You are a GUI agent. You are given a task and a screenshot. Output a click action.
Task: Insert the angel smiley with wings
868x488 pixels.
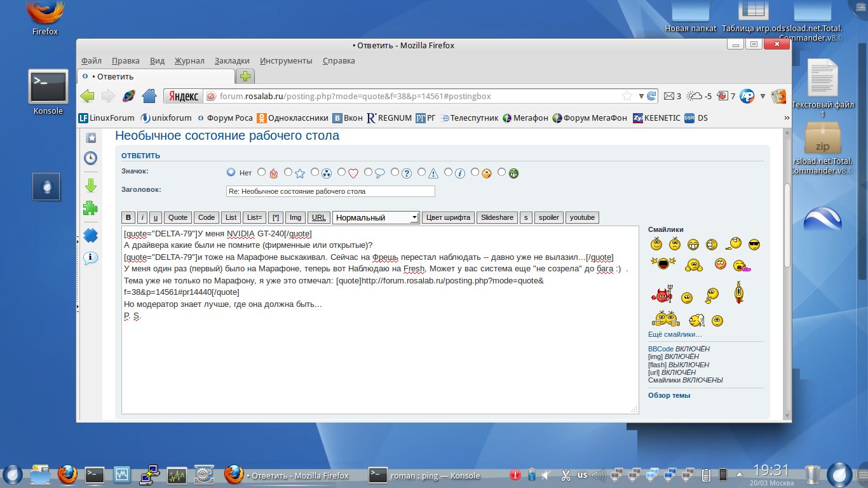coord(697,320)
